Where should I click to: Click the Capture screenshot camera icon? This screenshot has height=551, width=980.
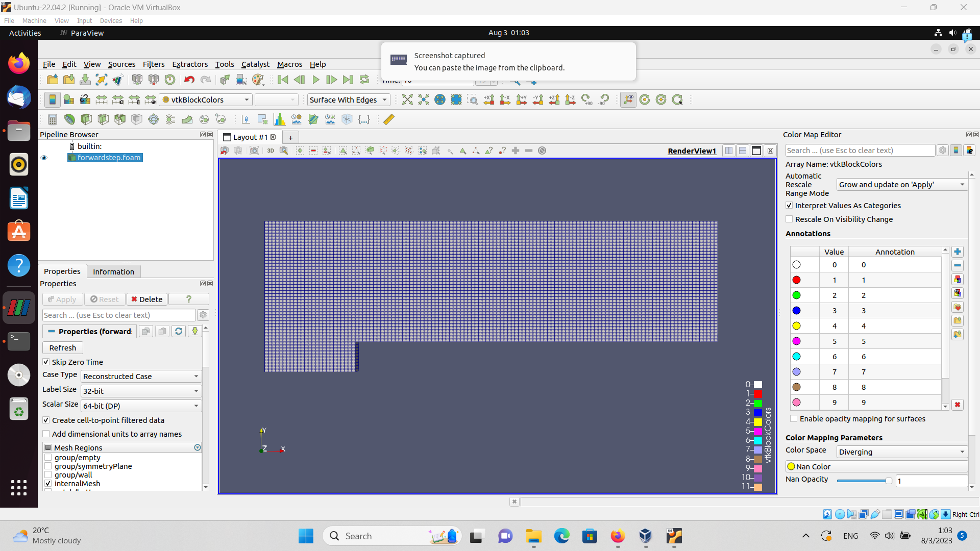(x=254, y=151)
